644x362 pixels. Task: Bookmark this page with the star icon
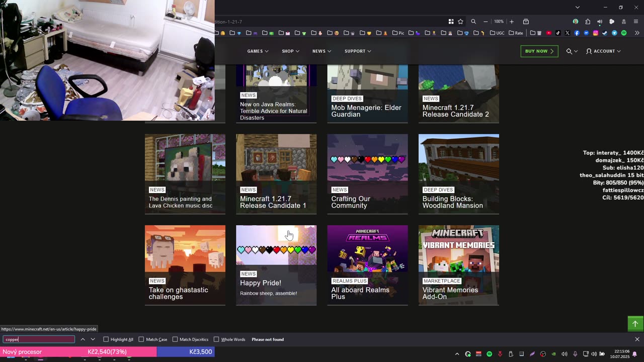(x=460, y=22)
